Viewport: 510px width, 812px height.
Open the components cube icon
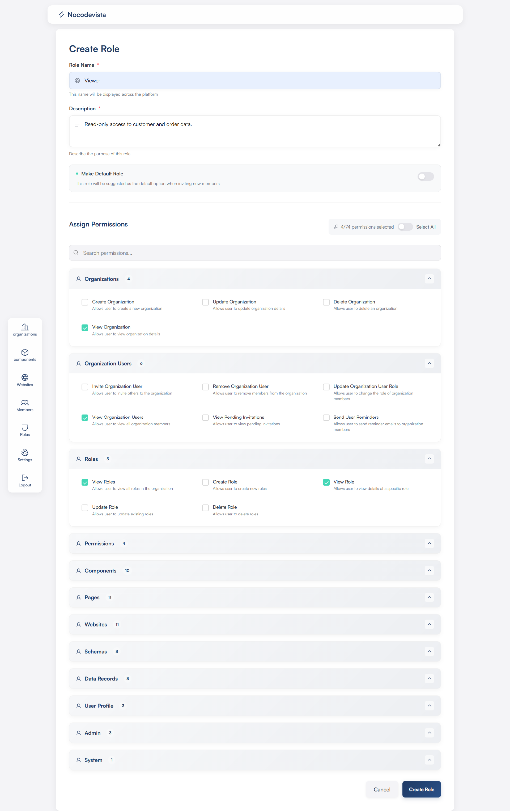pyautogui.click(x=25, y=352)
